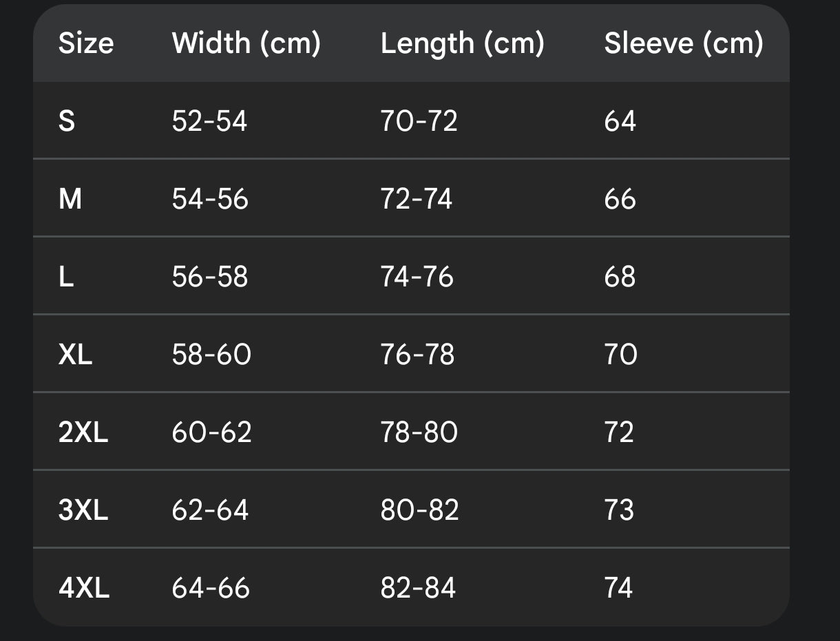This screenshot has height=641, width=840.
Task: Click the Size column header
Action: tap(86, 43)
